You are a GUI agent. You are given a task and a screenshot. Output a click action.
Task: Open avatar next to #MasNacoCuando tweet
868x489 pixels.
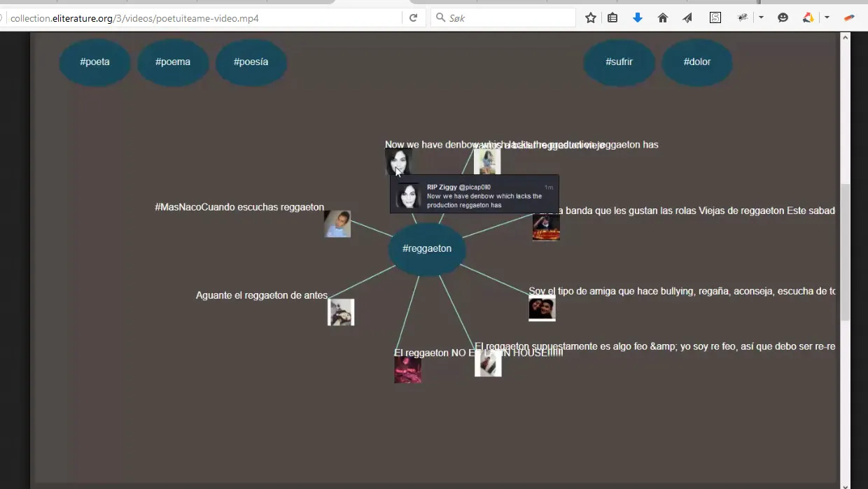[x=337, y=224]
